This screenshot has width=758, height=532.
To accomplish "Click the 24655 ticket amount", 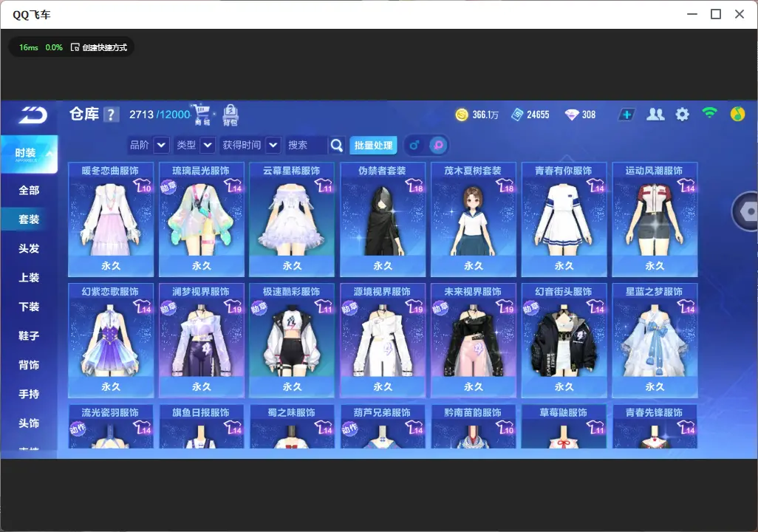I will pyautogui.click(x=538, y=115).
